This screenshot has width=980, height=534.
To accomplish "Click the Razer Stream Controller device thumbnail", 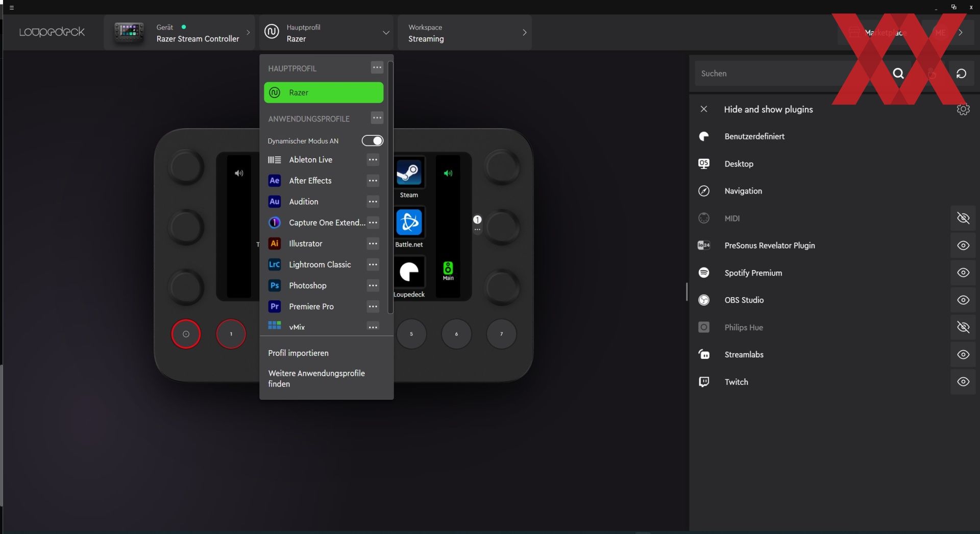I will [129, 33].
